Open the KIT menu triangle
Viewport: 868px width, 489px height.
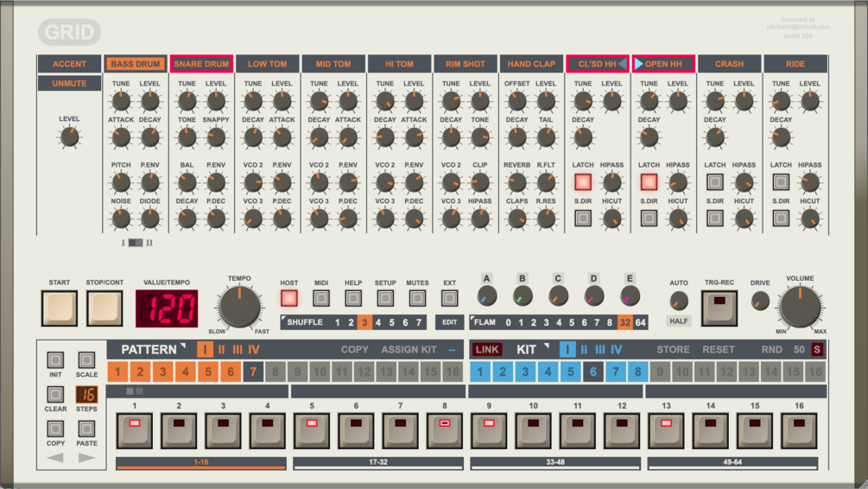[x=546, y=346]
